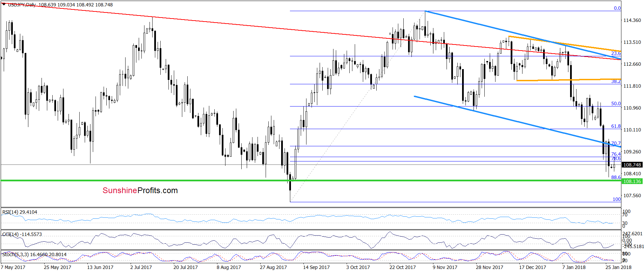Click the 7 May 2017 date label

[x=13, y=267]
